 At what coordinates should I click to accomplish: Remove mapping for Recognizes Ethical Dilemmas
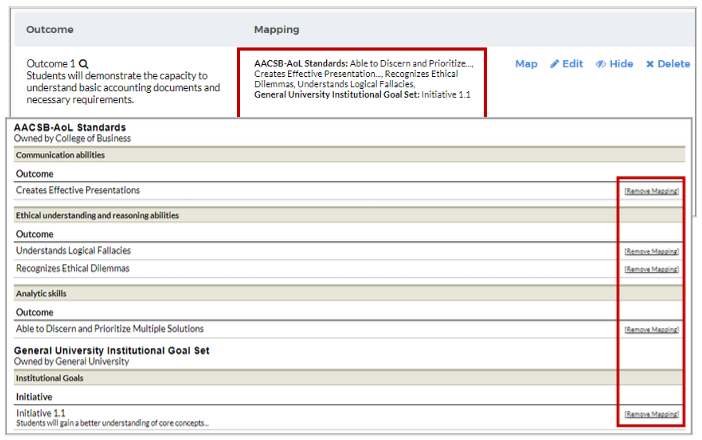pos(651,269)
